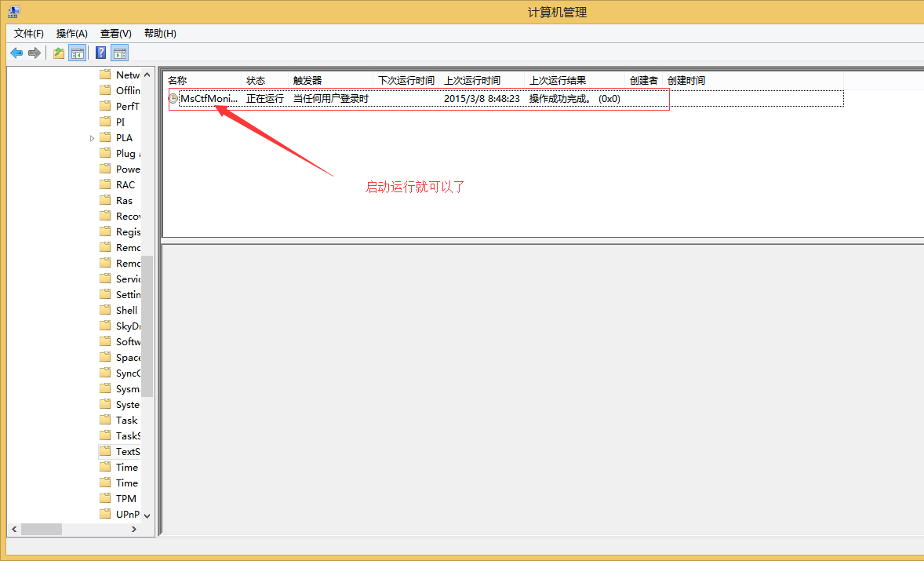
Task: Click the folder icon next to RAC
Action: [105, 184]
